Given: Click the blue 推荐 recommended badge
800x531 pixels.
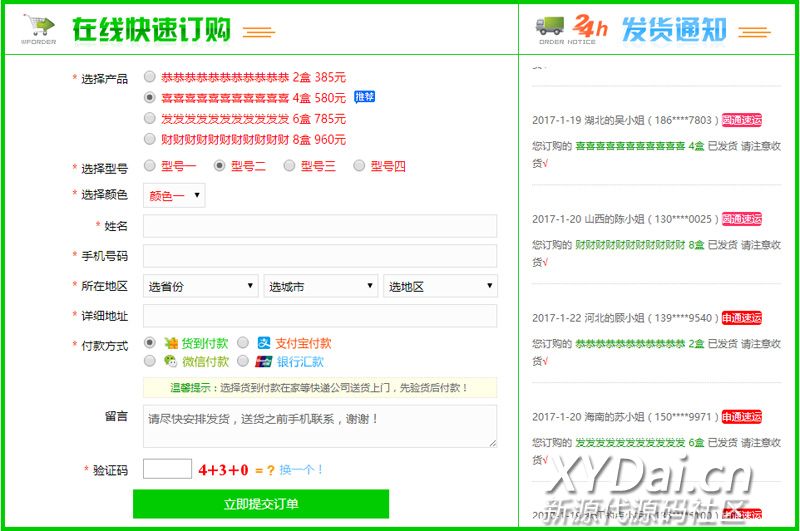Looking at the screenshot, I should point(365,97).
